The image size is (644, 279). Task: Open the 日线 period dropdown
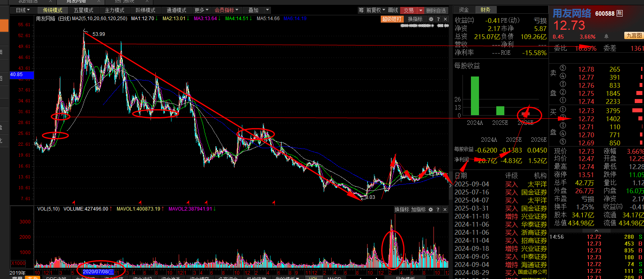(23, 10)
